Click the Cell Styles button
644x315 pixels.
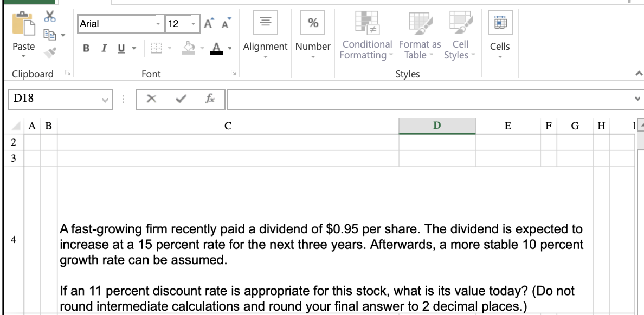click(x=460, y=36)
